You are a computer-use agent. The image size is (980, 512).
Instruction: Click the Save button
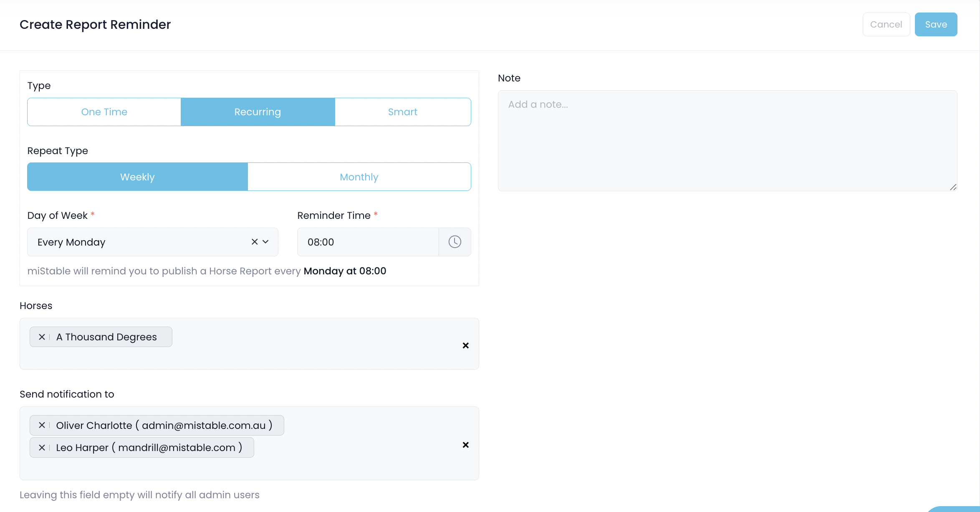click(x=936, y=25)
